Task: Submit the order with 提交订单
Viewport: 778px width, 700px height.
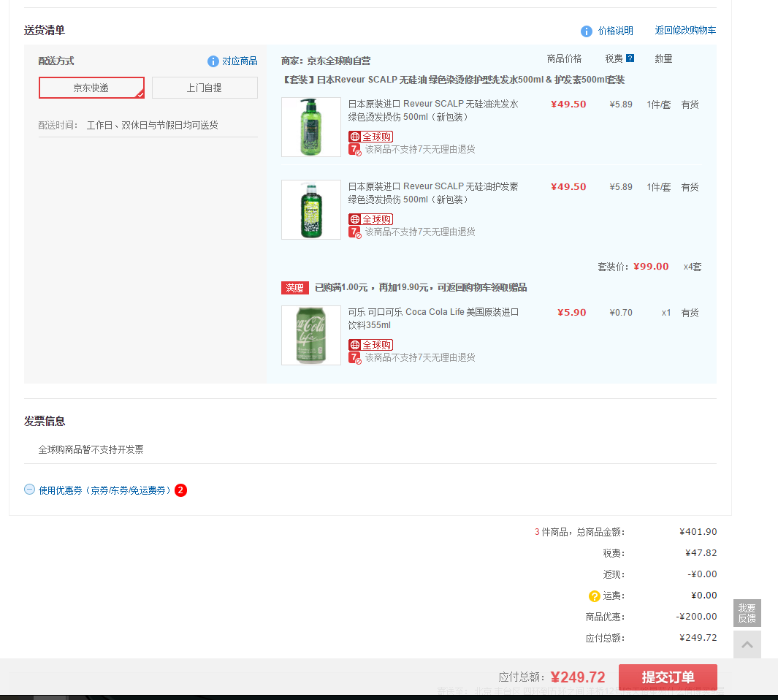Action: click(x=668, y=677)
